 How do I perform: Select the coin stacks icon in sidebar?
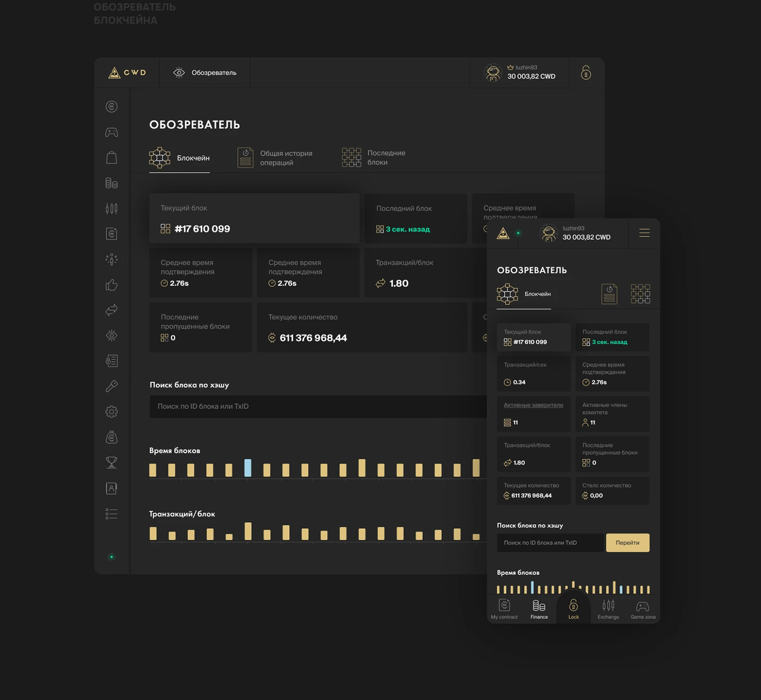pyautogui.click(x=111, y=183)
